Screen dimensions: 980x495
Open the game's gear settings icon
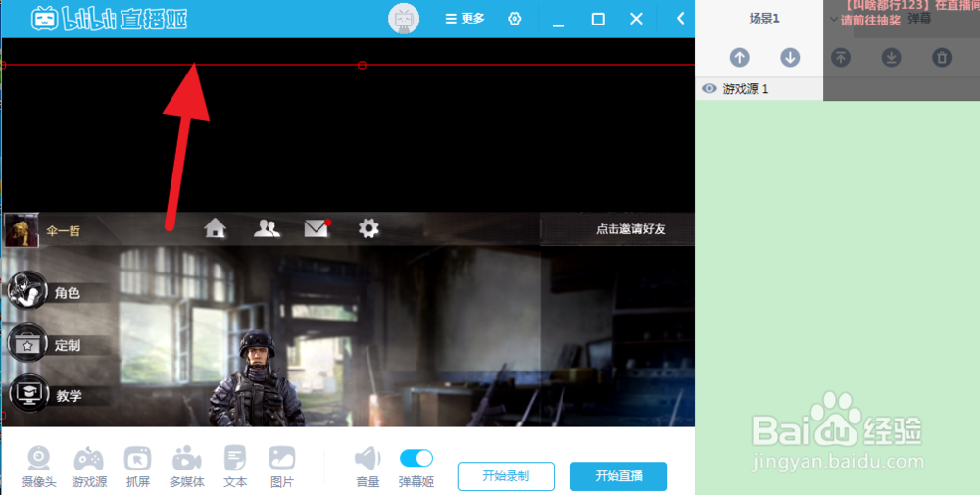tap(368, 228)
